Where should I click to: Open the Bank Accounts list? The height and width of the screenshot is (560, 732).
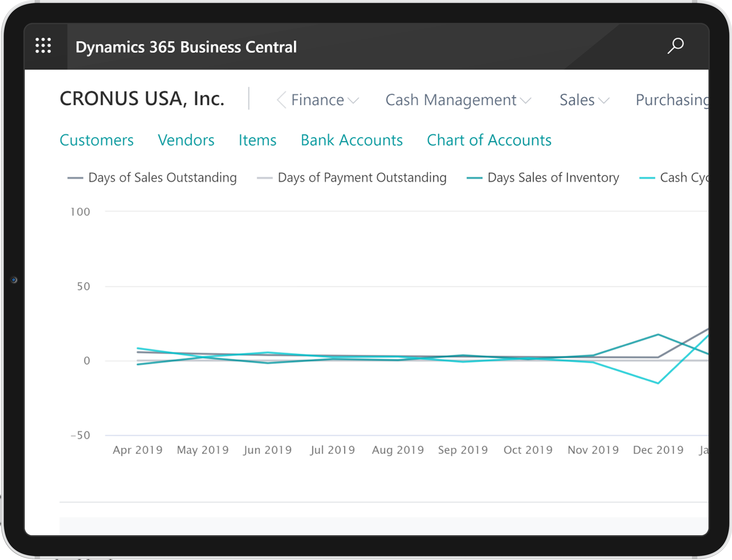pyautogui.click(x=352, y=140)
